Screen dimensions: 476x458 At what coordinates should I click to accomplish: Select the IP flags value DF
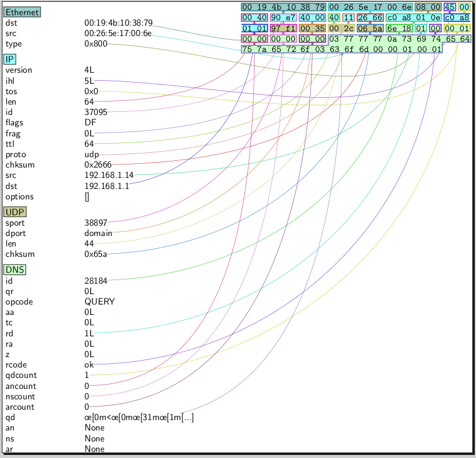[x=90, y=123]
